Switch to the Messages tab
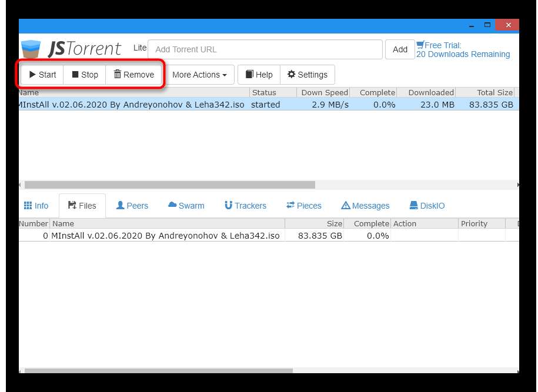538x392 pixels. coord(365,206)
